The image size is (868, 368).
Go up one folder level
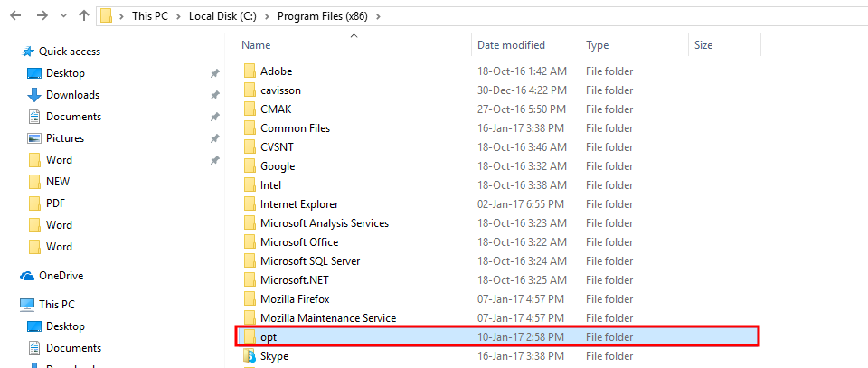[84, 16]
